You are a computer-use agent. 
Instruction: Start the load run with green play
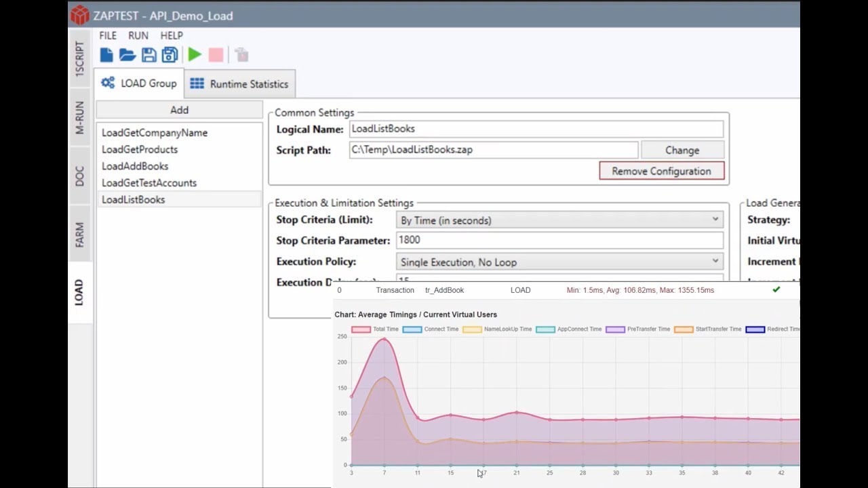195,55
